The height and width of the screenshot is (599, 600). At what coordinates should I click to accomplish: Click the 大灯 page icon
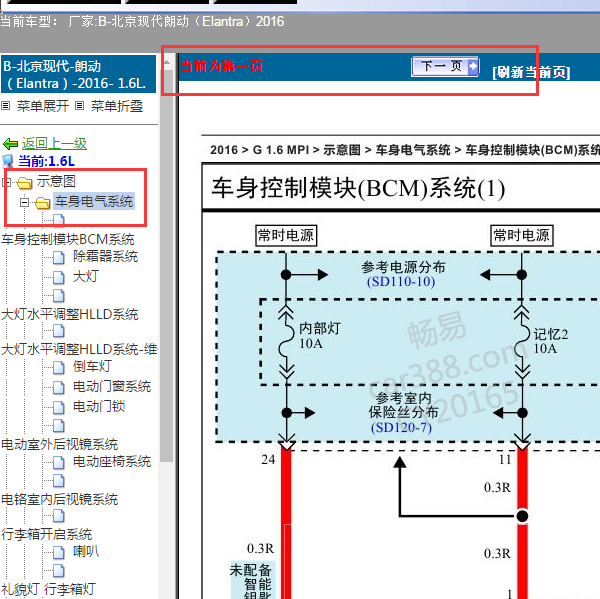(x=59, y=277)
